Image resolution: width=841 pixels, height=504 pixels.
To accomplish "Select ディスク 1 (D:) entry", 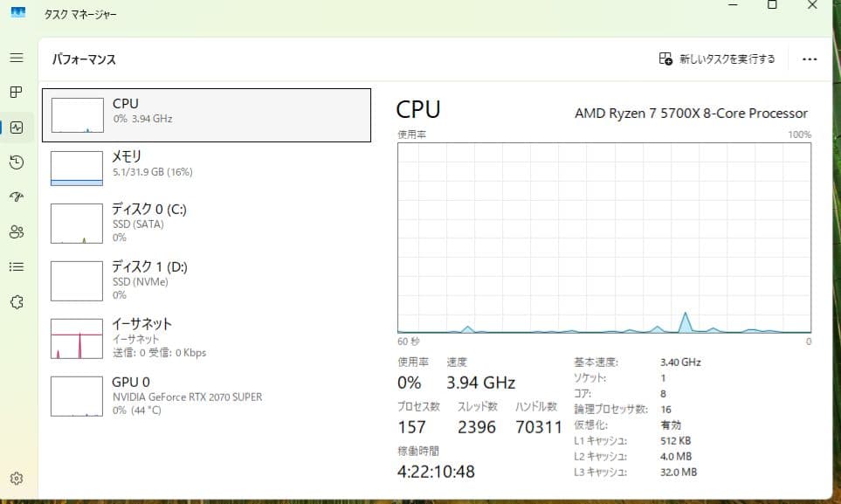I will 207,280.
